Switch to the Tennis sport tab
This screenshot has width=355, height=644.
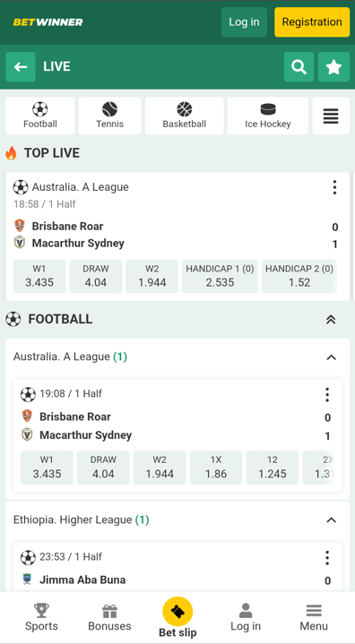point(109,116)
